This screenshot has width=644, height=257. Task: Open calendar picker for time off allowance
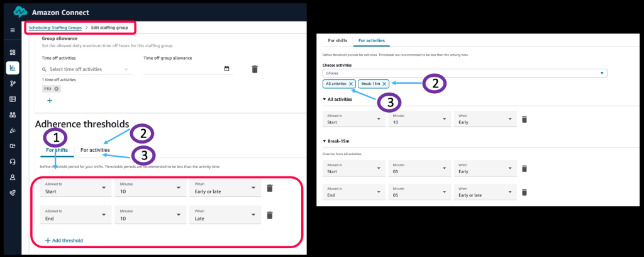[226, 69]
